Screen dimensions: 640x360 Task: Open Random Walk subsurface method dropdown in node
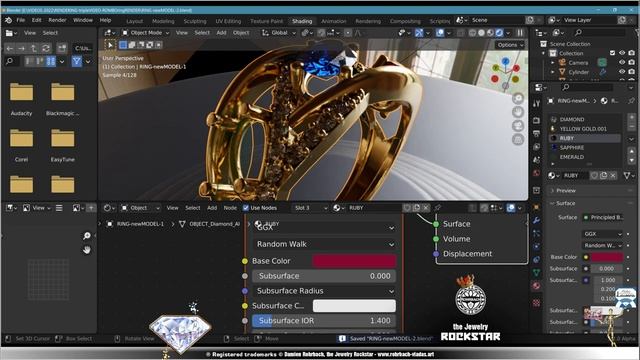(x=324, y=244)
